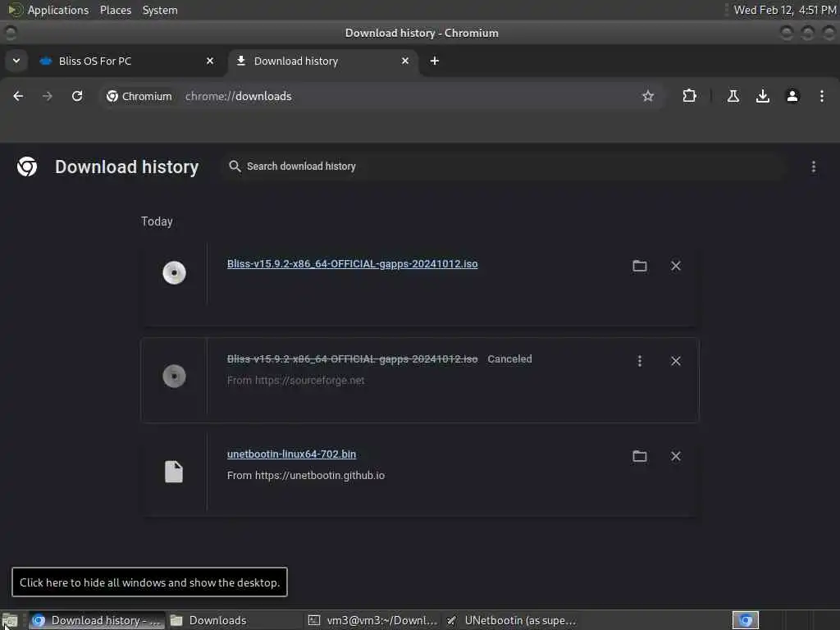Reload the downloads page
Screen dimensions: 840x630
coord(77,96)
